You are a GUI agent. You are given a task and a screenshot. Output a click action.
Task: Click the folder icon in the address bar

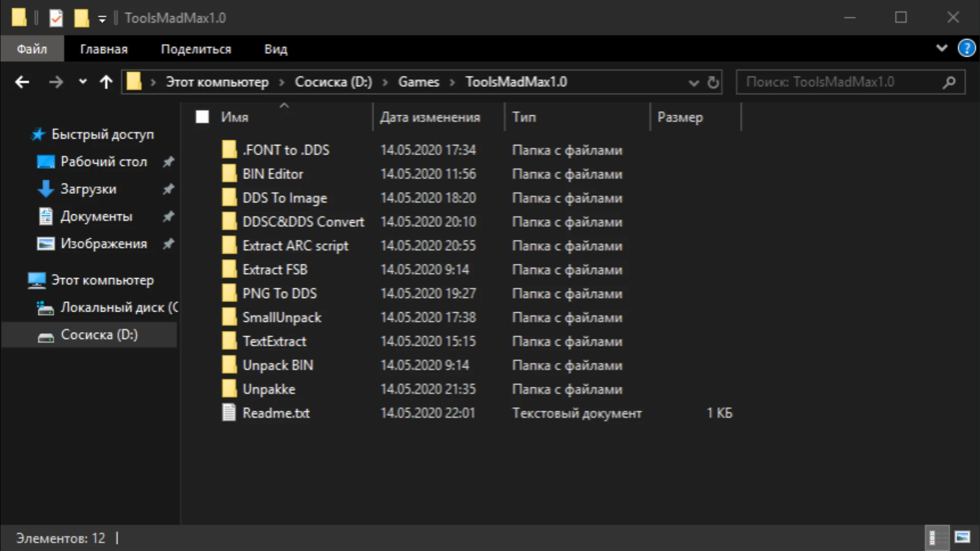click(x=134, y=82)
